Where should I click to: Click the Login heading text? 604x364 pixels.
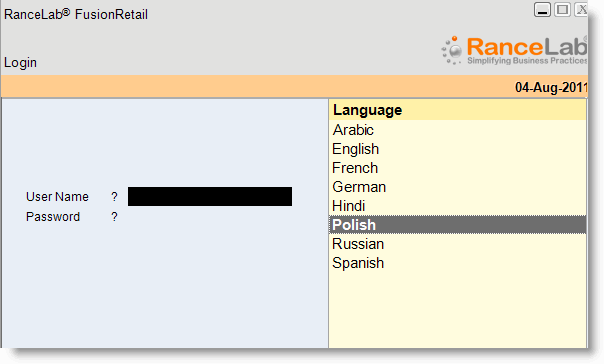20,62
